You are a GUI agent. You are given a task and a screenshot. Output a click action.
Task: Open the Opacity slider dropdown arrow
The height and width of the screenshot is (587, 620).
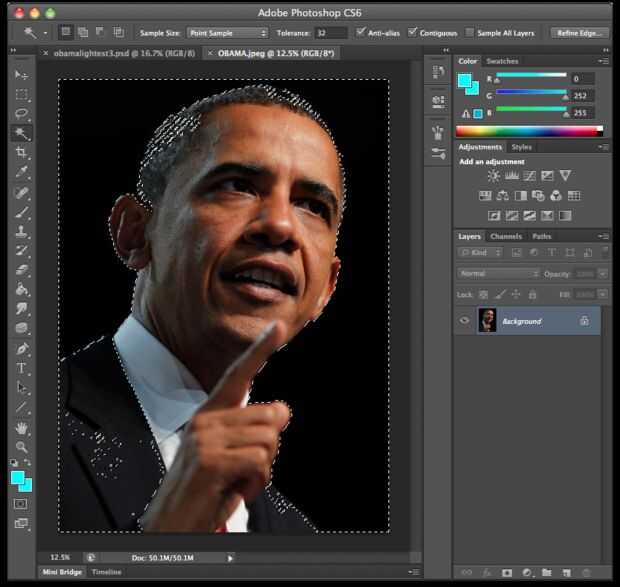click(603, 274)
